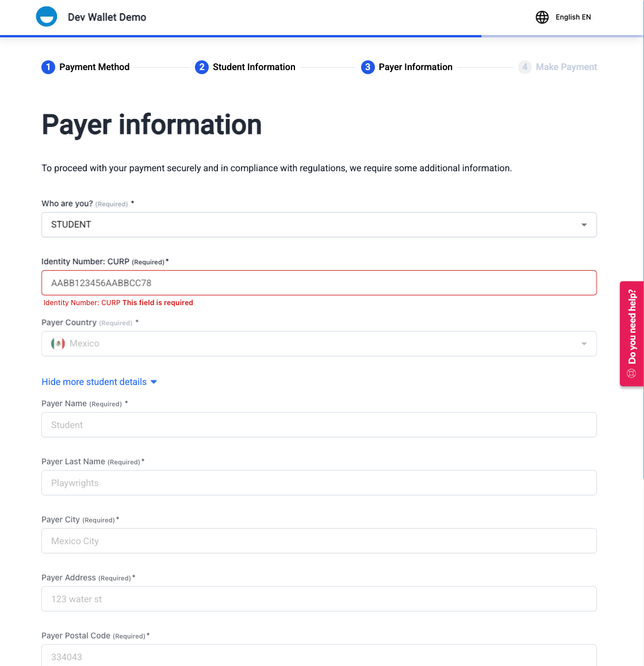Viewport: 644px width, 666px height.
Task: Collapse student details via the chevron arrow
Action: tap(153, 381)
